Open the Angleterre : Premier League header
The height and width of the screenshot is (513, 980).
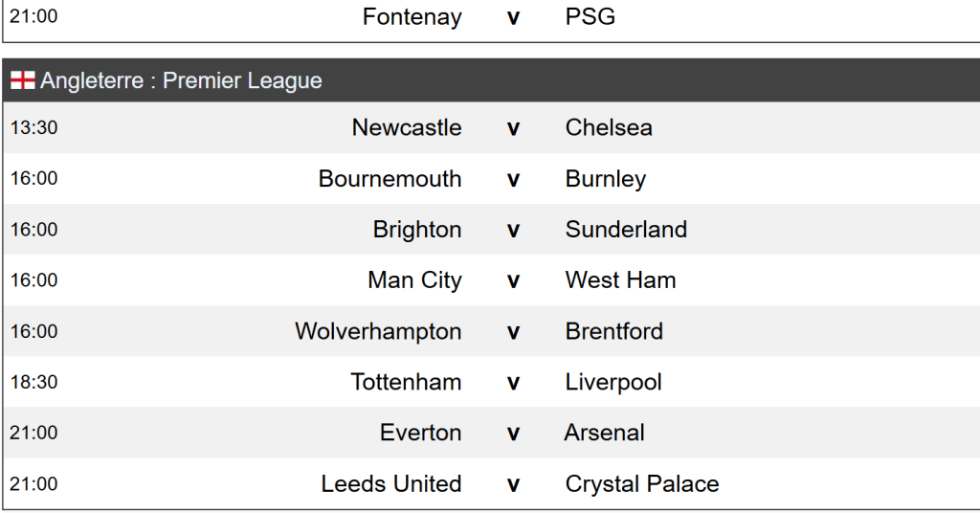click(182, 80)
